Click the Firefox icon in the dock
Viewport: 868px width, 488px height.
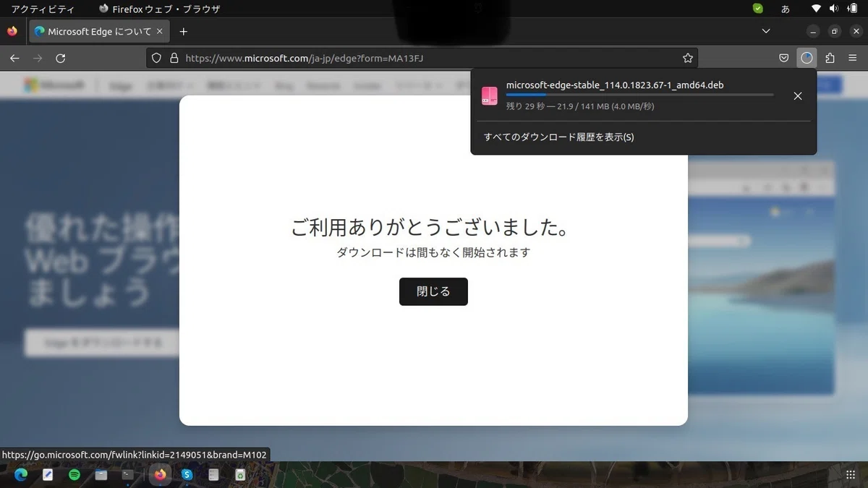point(160,475)
